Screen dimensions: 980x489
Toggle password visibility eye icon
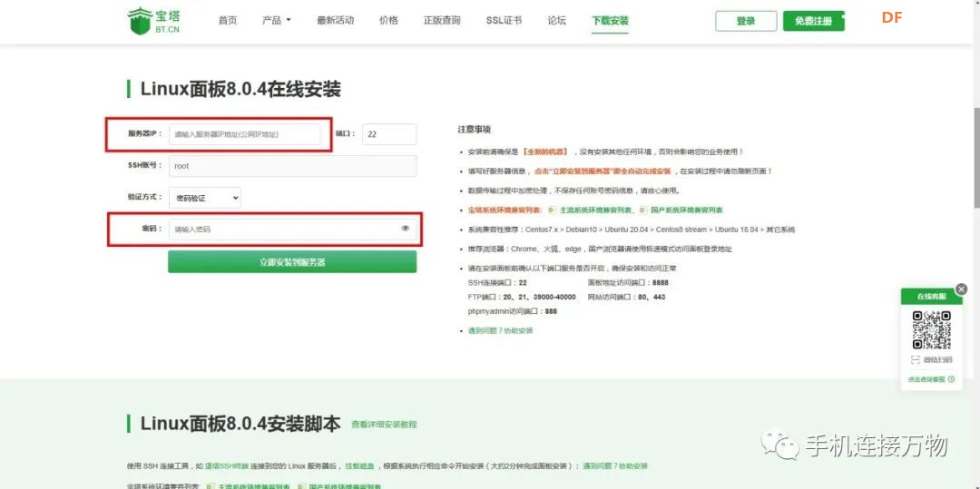(x=405, y=229)
